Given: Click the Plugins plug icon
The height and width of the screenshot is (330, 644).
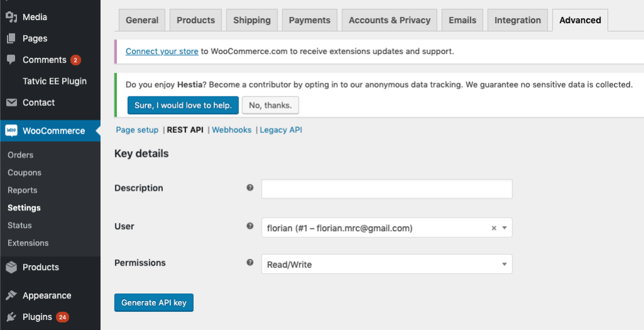Looking at the screenshot, I should tap(11, 317).
